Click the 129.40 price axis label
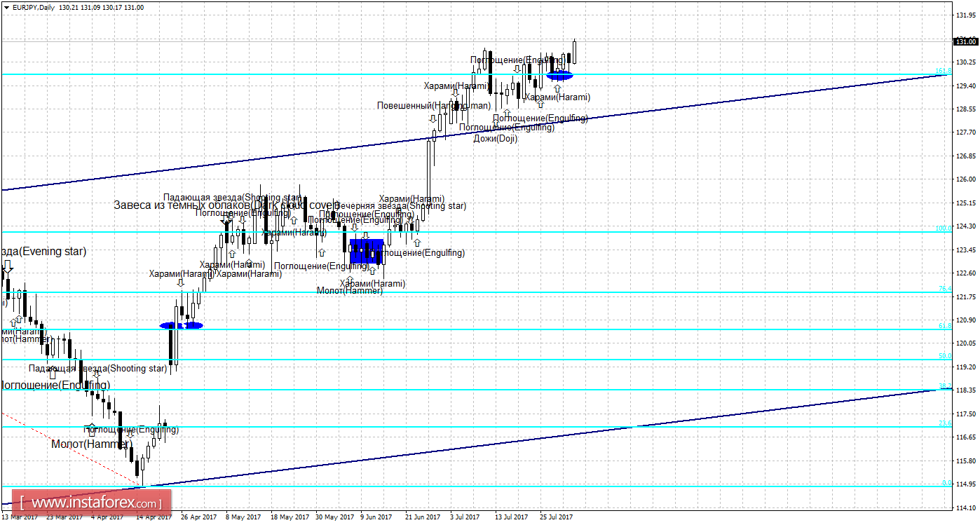This screenshot has height=525, width=980. tap(965, 86)
